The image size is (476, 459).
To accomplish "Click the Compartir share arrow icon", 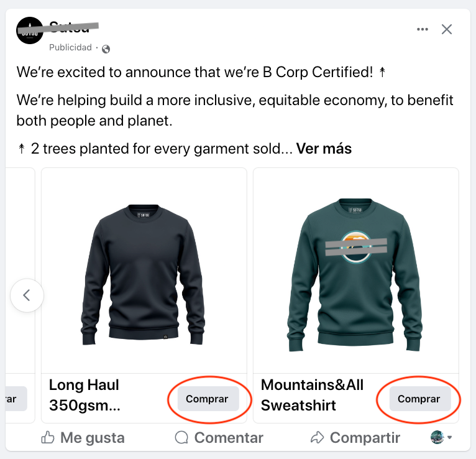I will (x=318, y=438).
